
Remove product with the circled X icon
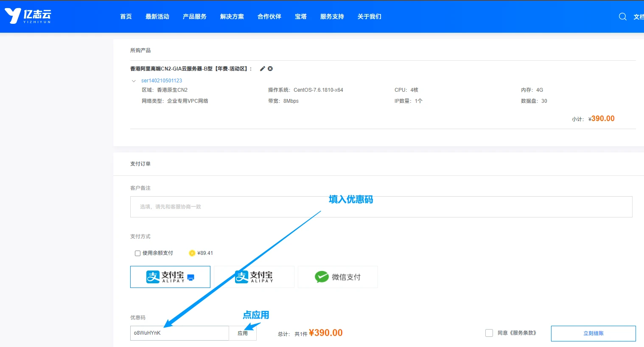click(x=270, y=69)
